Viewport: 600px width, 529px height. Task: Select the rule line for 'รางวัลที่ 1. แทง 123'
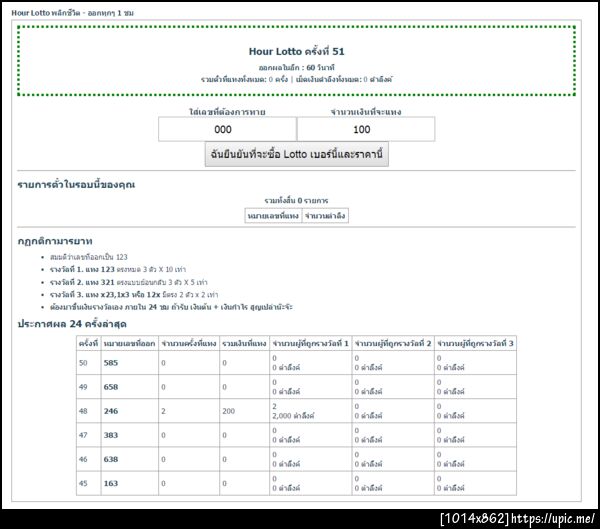(118, 269)
